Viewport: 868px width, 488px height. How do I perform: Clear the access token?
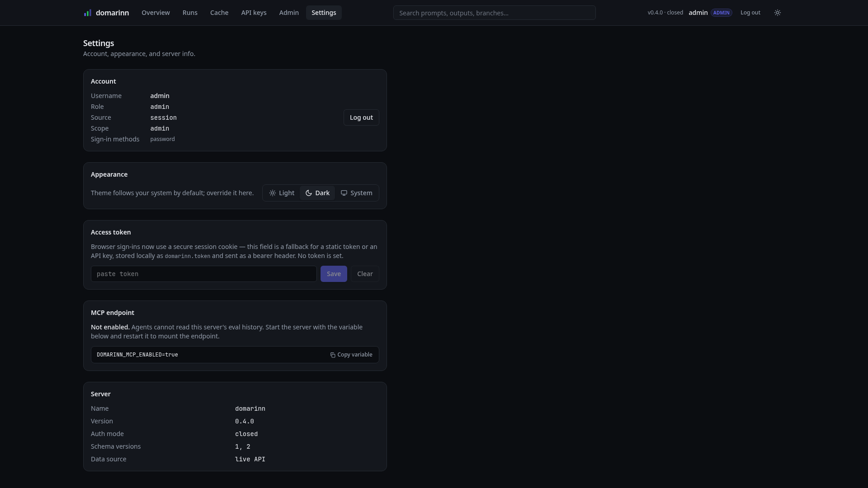point(365,274)
